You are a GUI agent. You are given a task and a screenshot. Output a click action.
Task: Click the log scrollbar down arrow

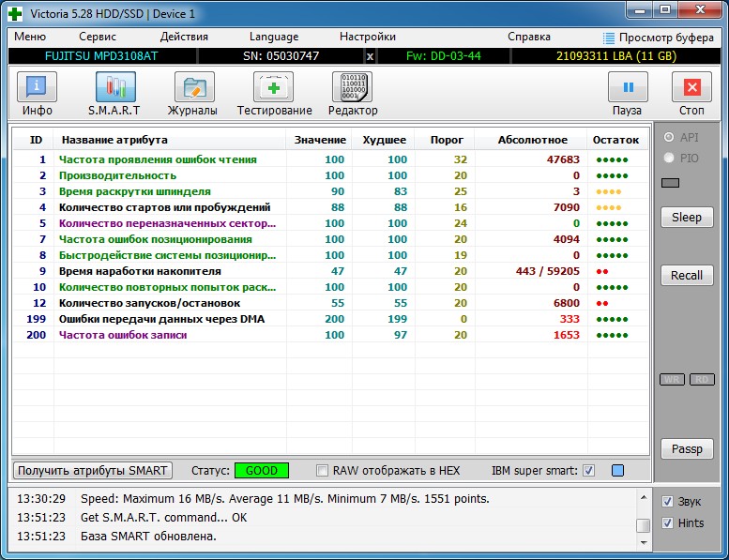click(644, 542)
